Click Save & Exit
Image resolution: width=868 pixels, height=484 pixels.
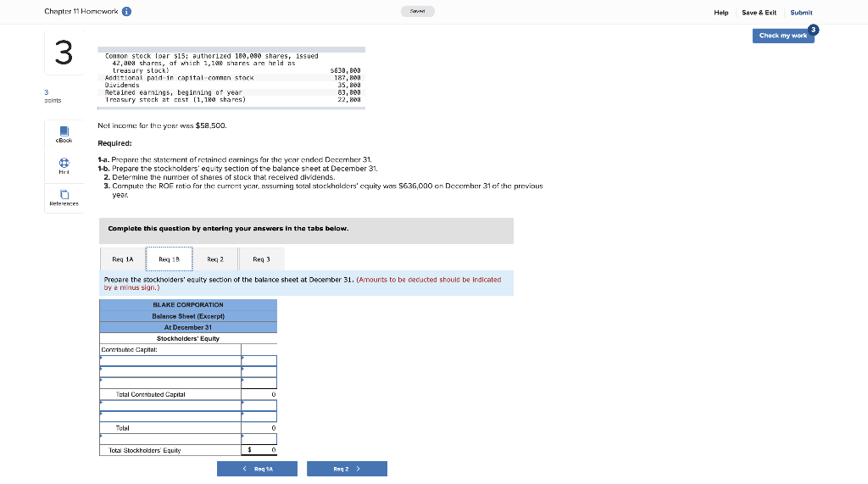pos(759,13)
